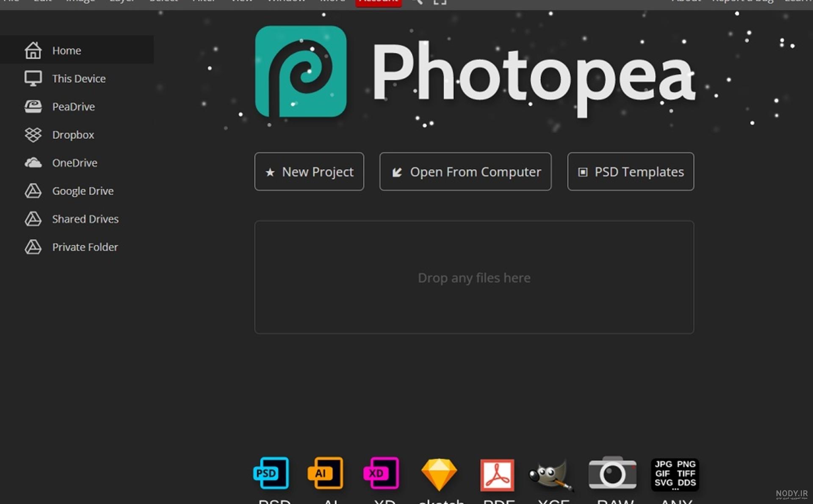Select the Shared Drives entry
The image size is (813, 504).
(x=85, y=219)
